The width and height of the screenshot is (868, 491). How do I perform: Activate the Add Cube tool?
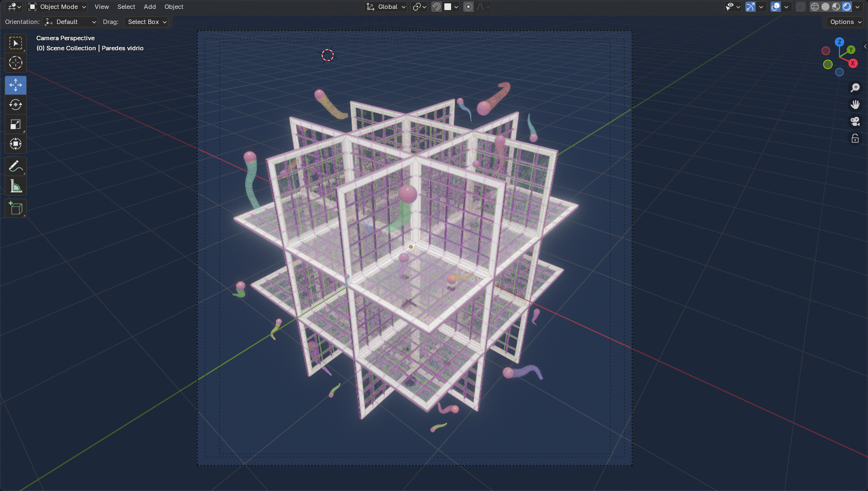pos(15,208)
